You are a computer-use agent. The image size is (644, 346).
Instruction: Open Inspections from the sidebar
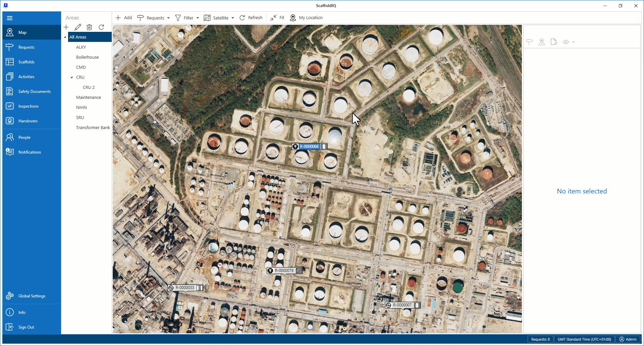click(x=28, y=106)
